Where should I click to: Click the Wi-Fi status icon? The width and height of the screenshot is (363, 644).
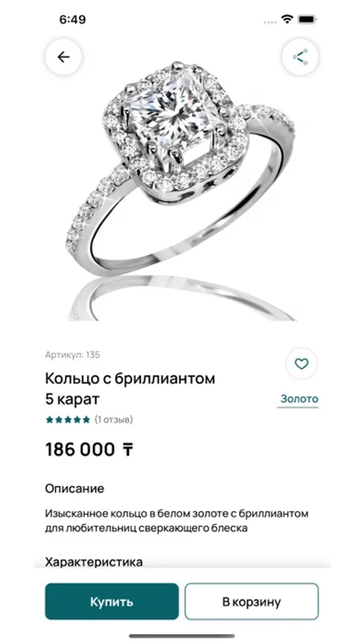[x=287, y=19]
